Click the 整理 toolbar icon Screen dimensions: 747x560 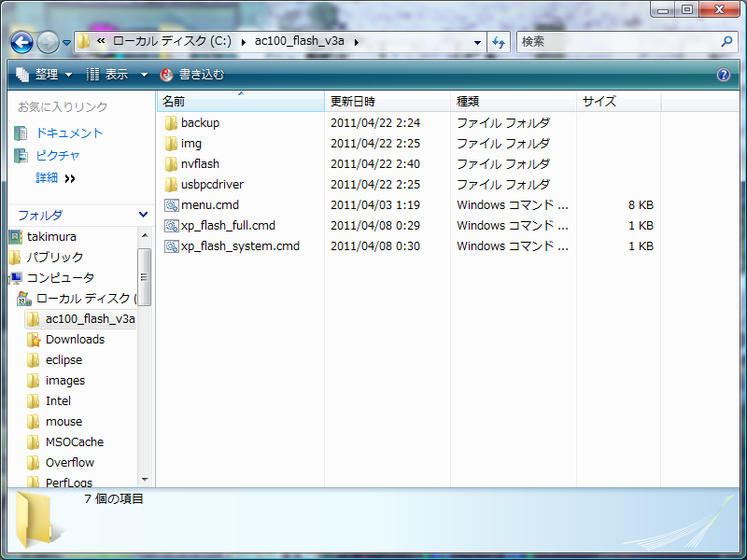tap(22, 75)
